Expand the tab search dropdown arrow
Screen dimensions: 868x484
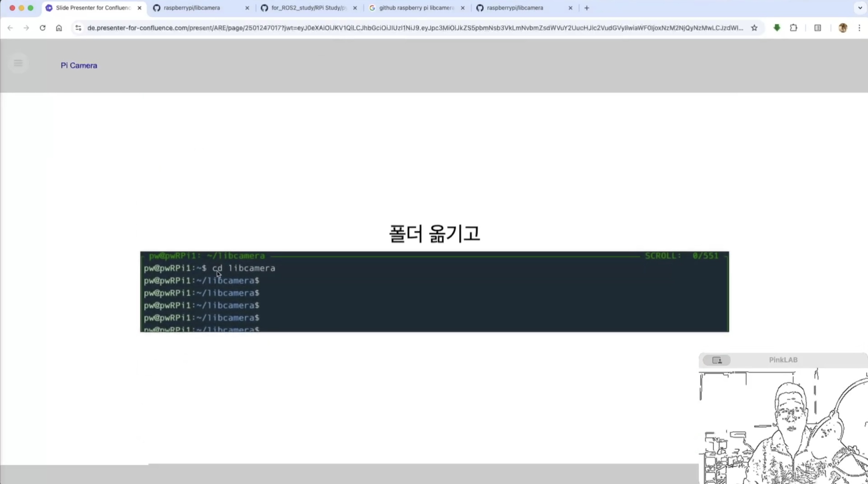click(860, 8)
